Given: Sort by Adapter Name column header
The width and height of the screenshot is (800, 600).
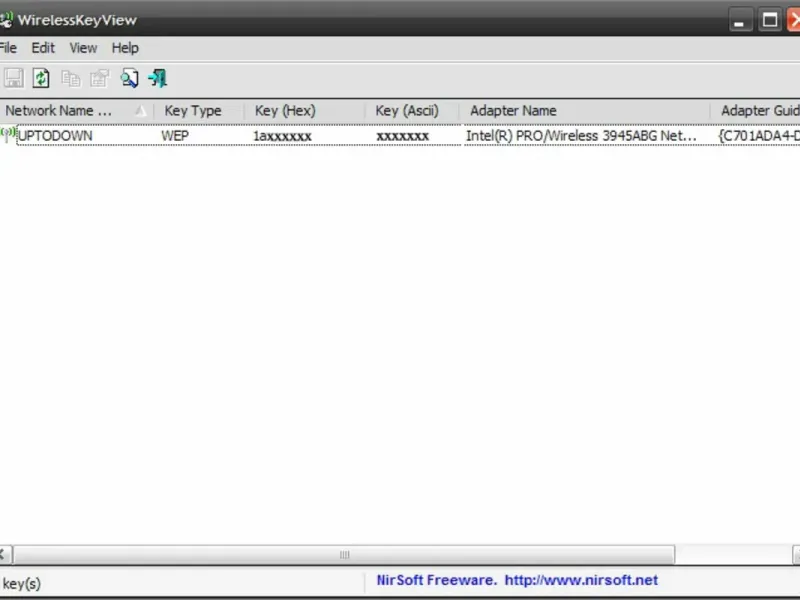Looking at the screenshot, I should [x=585, y=111].
